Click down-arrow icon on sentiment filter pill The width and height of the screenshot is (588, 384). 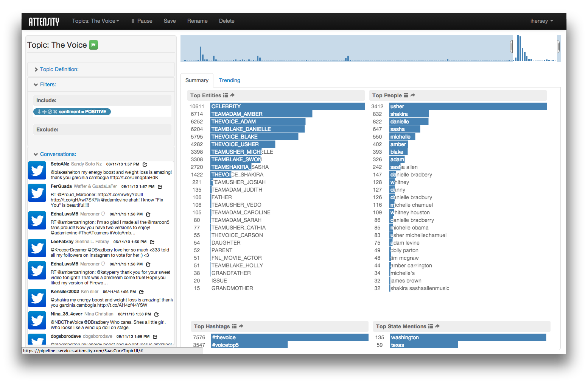click(x=39, y=112)
